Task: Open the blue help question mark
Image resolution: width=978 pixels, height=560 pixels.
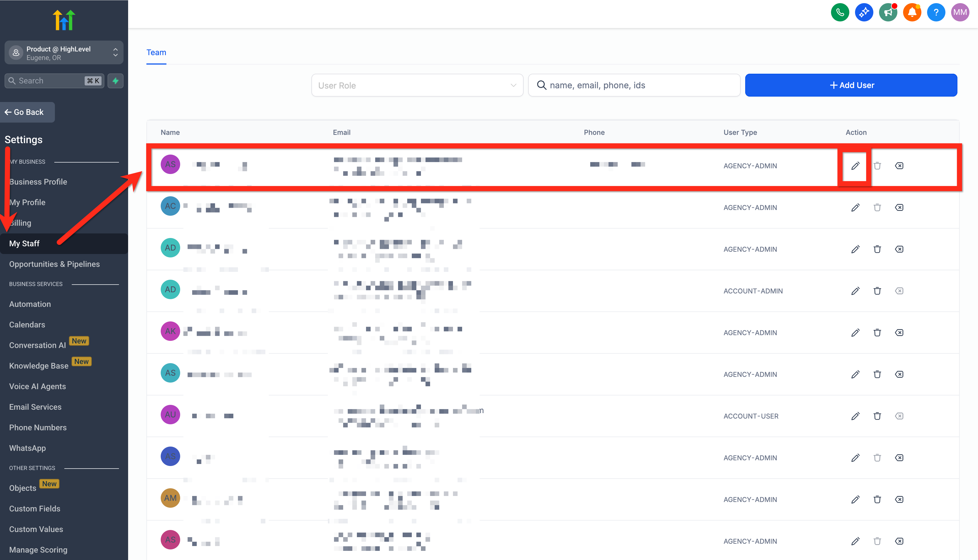Action: 936,12
